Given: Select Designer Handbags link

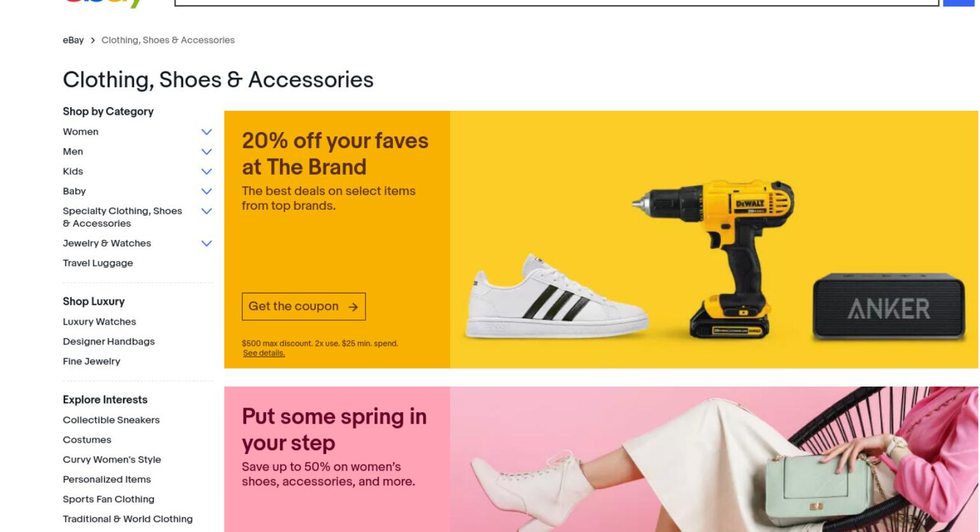Looking at the screenshot, I should [x=108, y=342].
